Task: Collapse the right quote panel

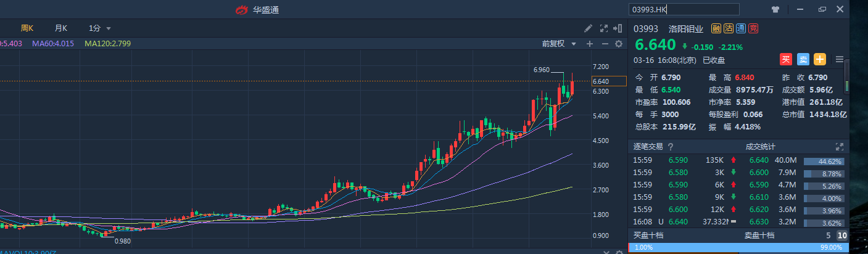Action: (x=618, y=28)
